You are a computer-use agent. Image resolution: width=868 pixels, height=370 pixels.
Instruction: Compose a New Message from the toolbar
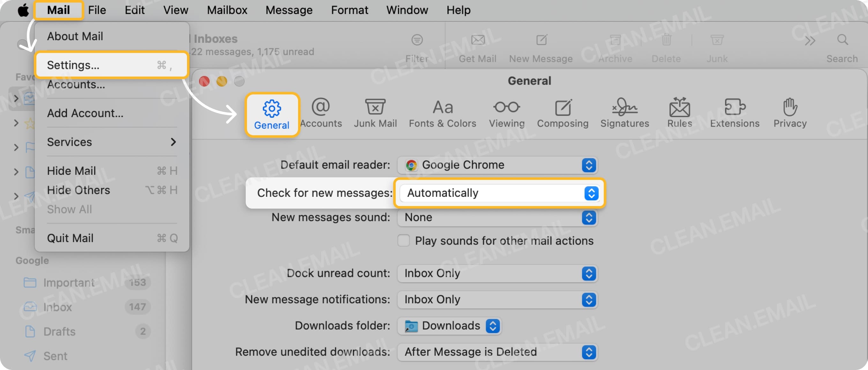pyautogui.click(x=541, y=47)
